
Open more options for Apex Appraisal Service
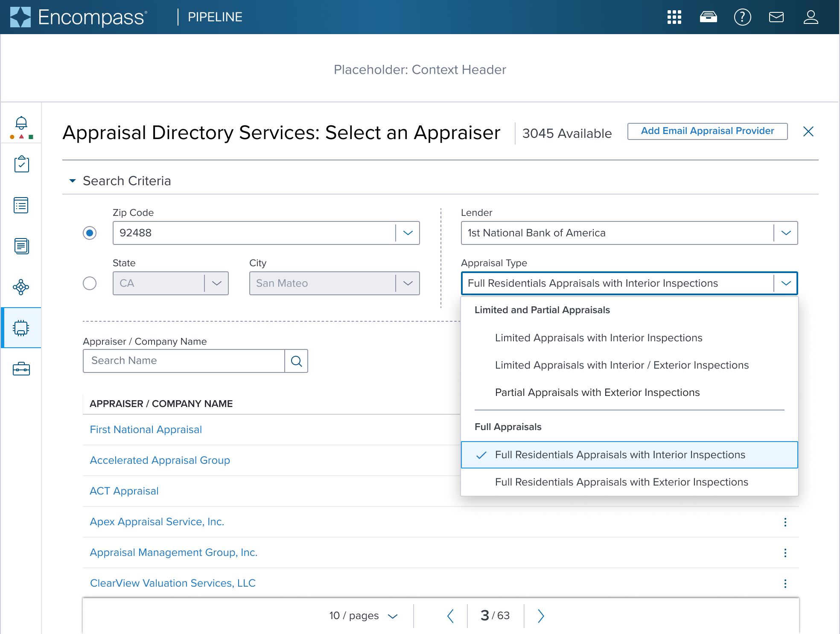coord(785,522)
